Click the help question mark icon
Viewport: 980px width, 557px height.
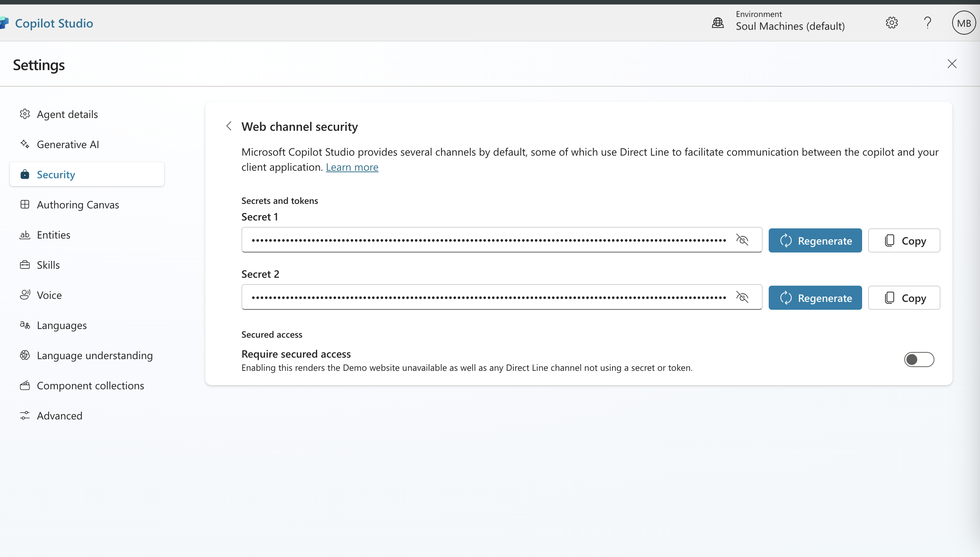(x=927, y=23)
